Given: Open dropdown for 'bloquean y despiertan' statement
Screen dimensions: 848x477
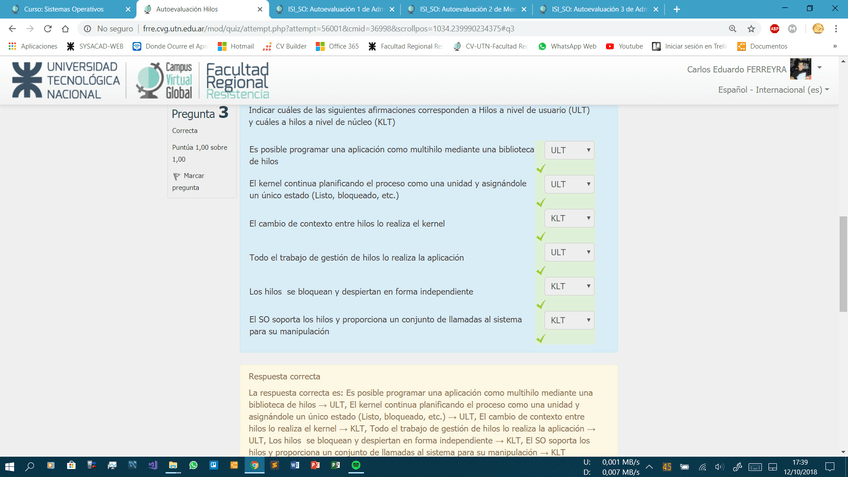Looking at the screenshot, I should [569, 287].
